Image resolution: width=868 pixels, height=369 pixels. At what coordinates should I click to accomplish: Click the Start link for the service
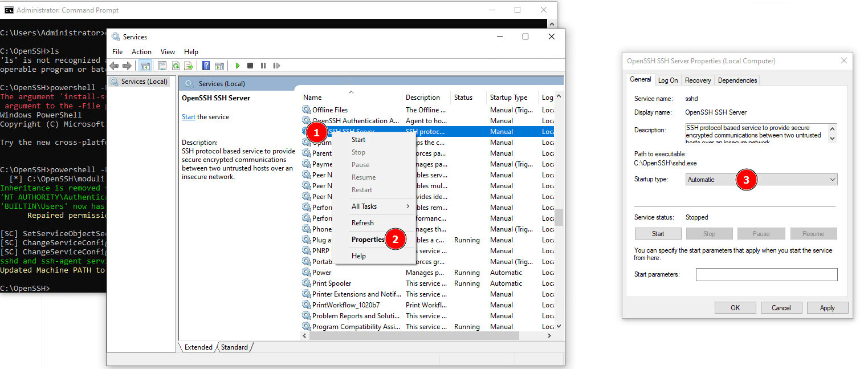coord(188,117)
